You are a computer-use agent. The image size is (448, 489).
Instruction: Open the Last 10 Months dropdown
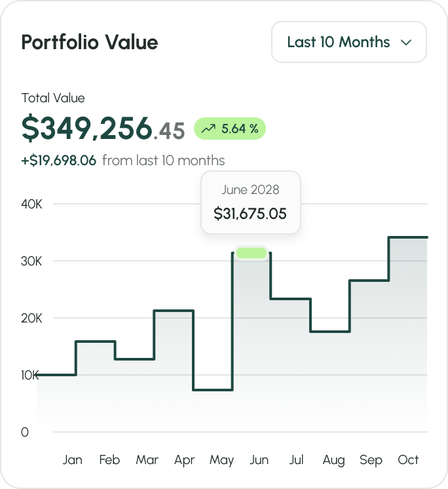(x=348, y=42)
